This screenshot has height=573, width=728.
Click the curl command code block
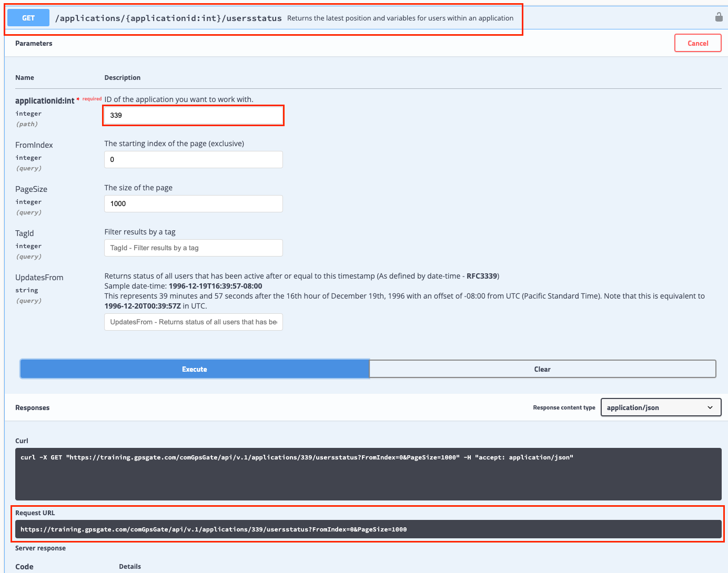coord(368,474)
